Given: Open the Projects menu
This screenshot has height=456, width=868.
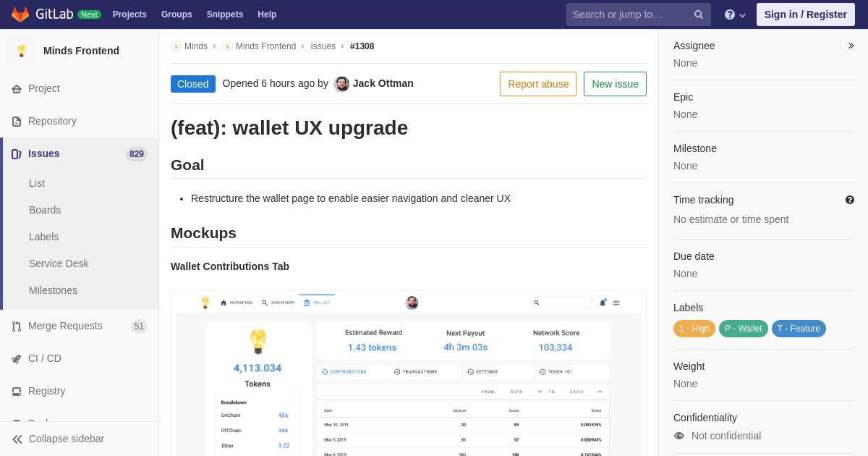Looking at the screenshot, I should 129,14.
